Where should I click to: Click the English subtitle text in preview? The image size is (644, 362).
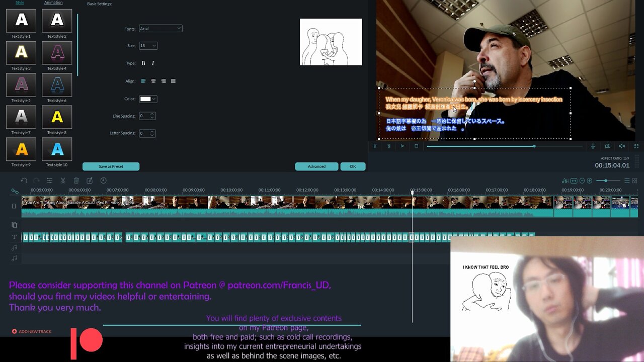(474, 100)
